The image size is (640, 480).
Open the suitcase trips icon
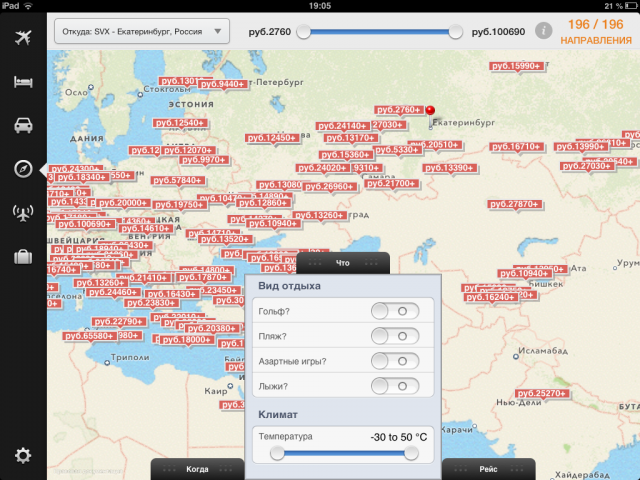point(23,257)
